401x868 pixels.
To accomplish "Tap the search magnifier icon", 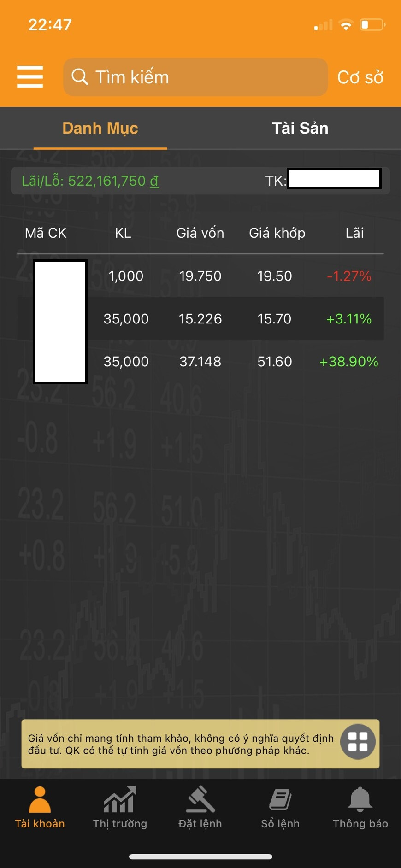I will 80,76.
